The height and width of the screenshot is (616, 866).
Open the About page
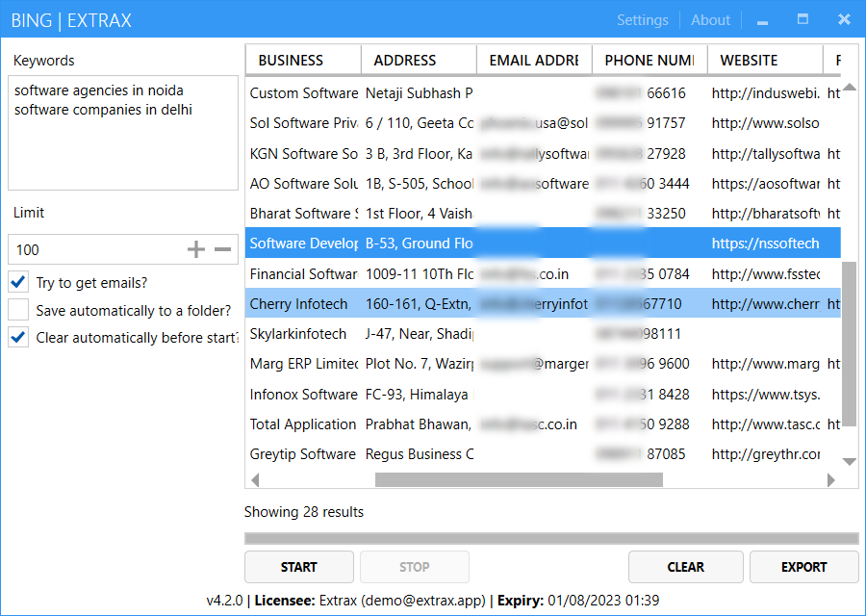pos(710,20)
